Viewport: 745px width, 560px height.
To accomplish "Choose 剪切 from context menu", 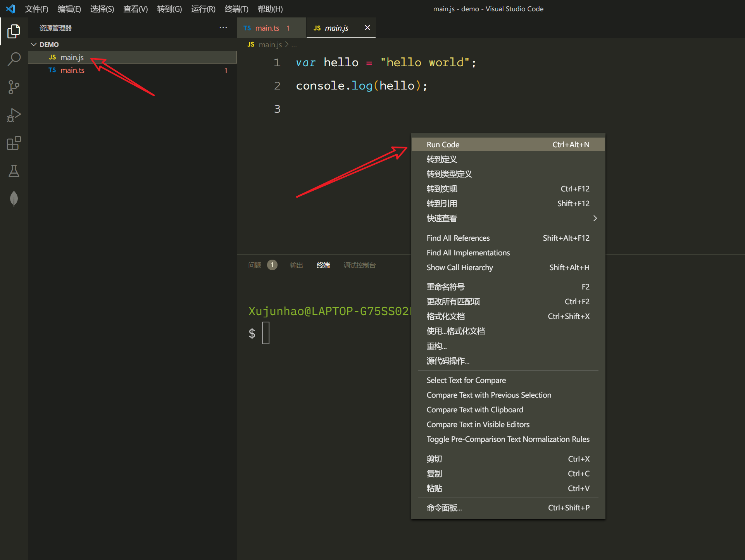I will click(x=508, y=459).
